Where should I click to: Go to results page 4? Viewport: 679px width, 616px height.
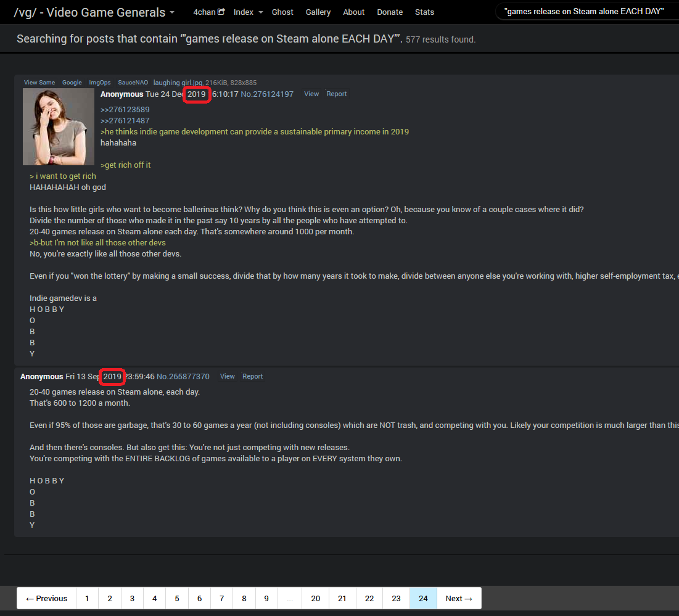[155, 598]
